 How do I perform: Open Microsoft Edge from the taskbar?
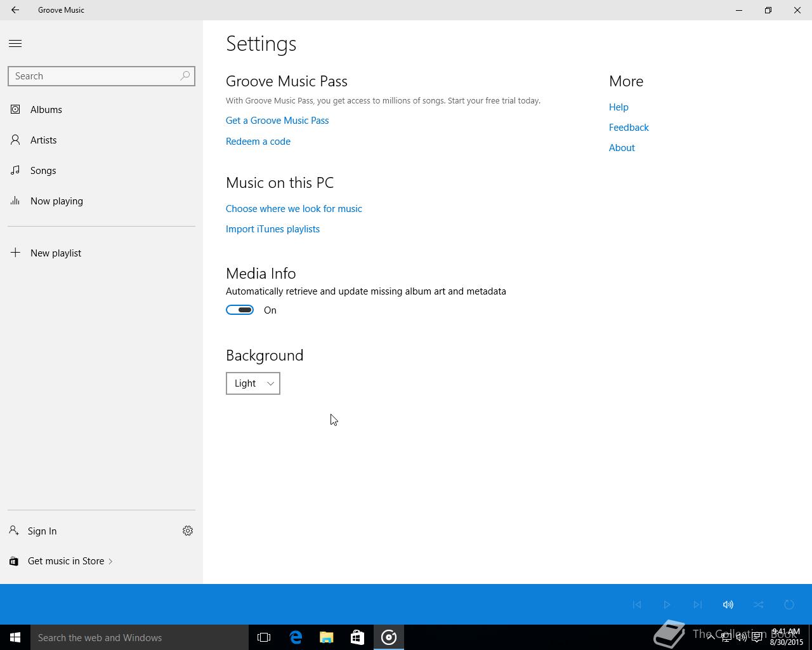(x=296, y=637)
